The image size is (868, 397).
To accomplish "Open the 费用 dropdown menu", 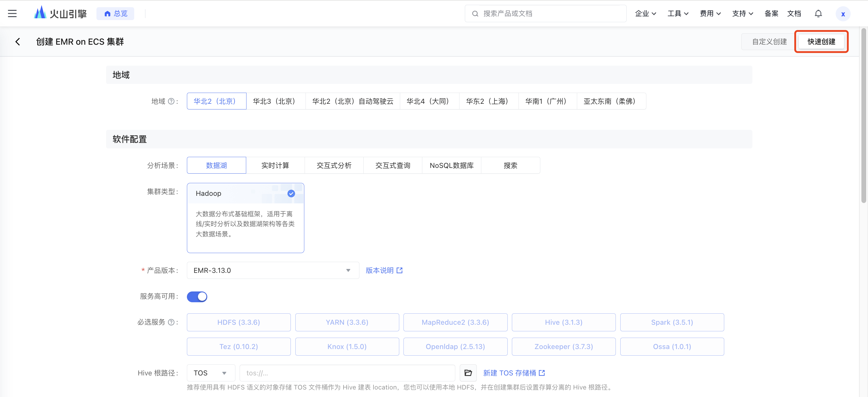I will (710, 13).
